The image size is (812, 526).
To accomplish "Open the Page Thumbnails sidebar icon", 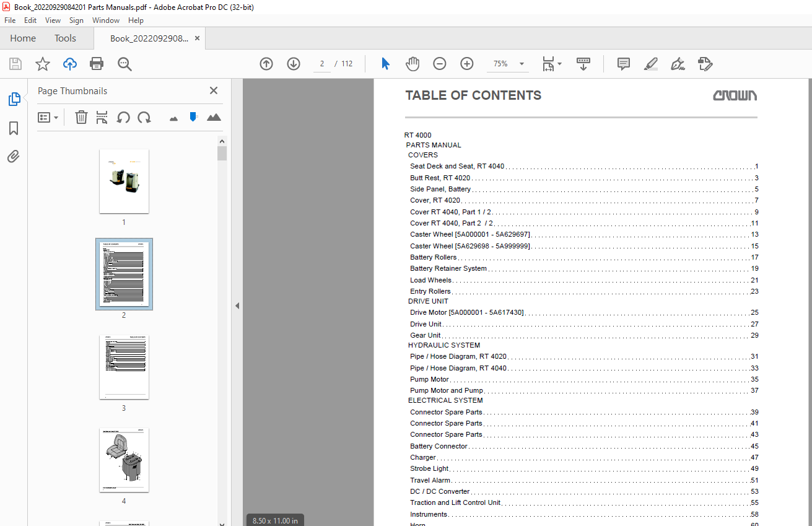I will point(14,99).
